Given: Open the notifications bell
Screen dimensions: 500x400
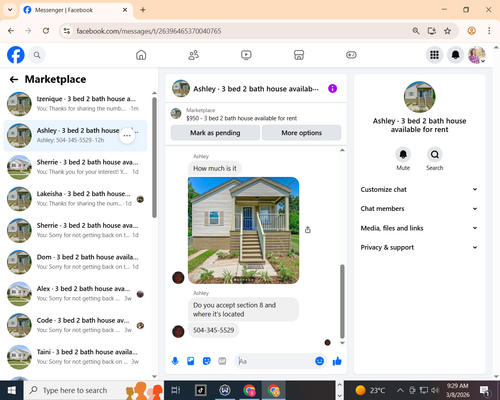Looking at the screenshot, I should point(455,55).
